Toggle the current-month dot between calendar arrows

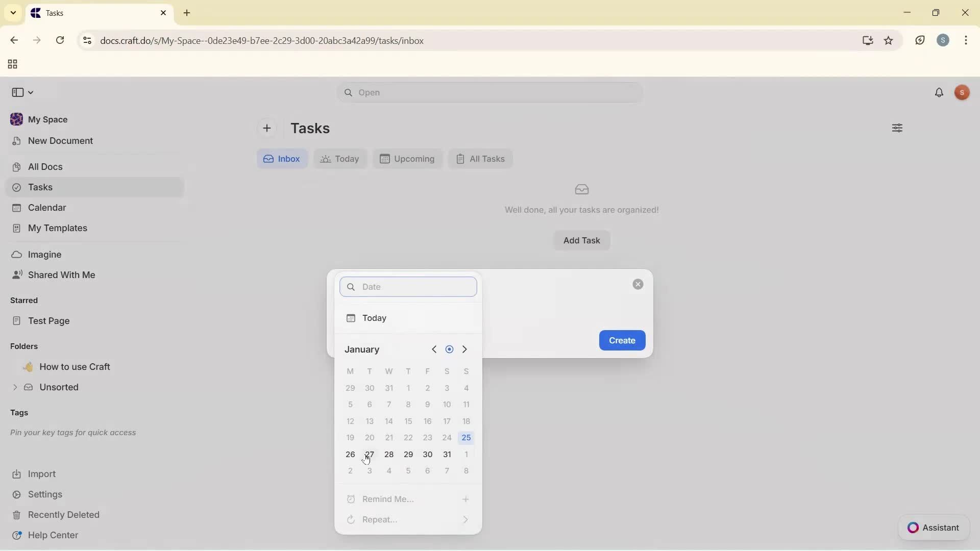coord(449,349)
